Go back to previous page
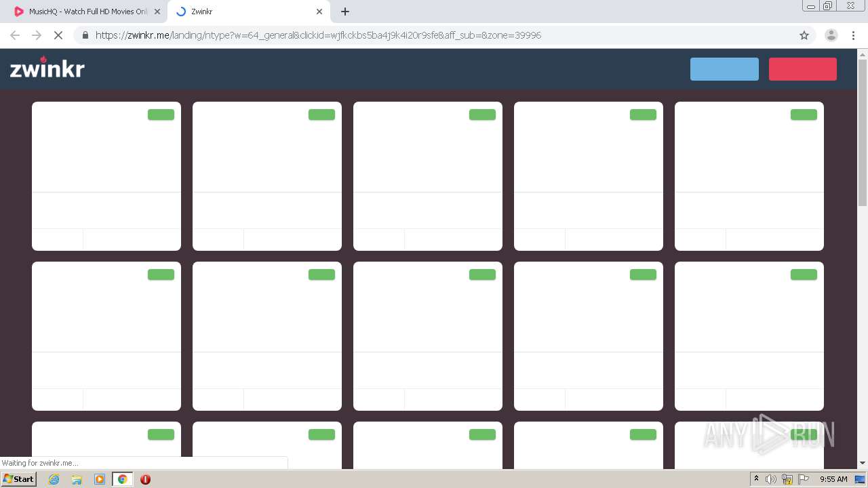Viewport: 868px width, 488px height. coord(15,35)
